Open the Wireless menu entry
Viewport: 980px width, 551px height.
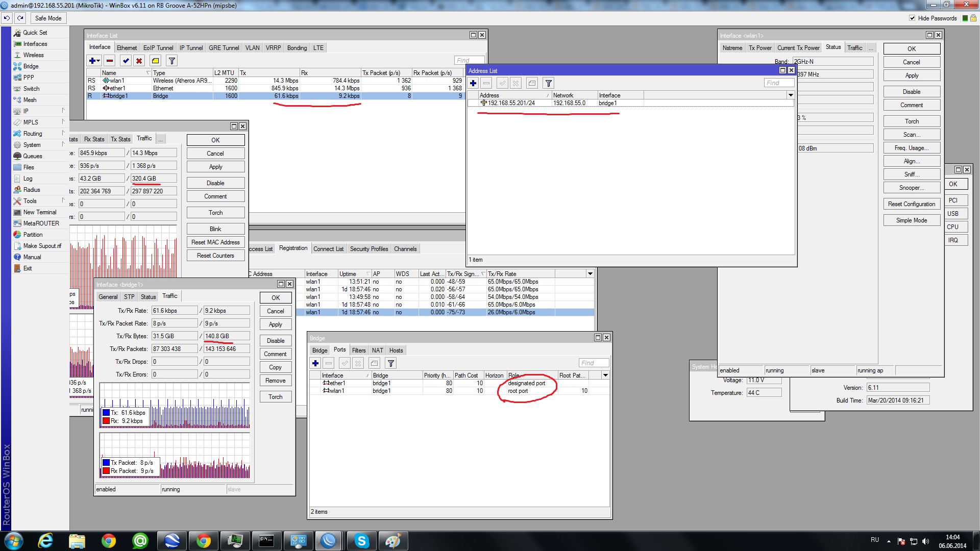tap(33, 55)
